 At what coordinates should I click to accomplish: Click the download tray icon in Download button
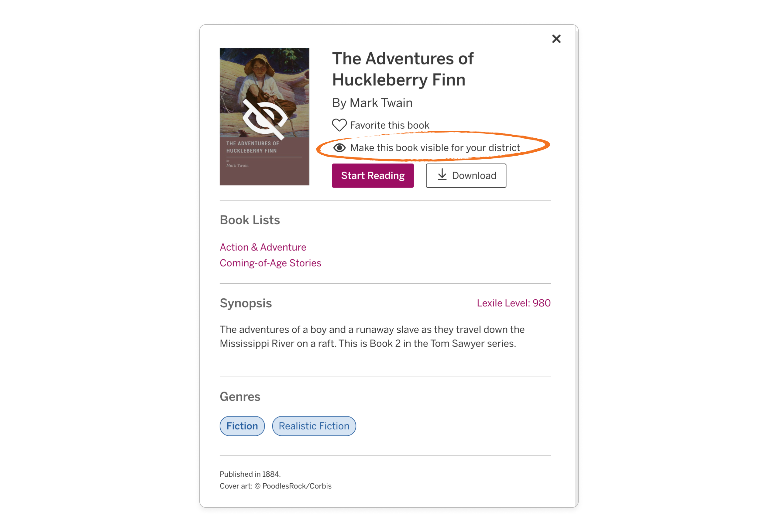(442, 175)
